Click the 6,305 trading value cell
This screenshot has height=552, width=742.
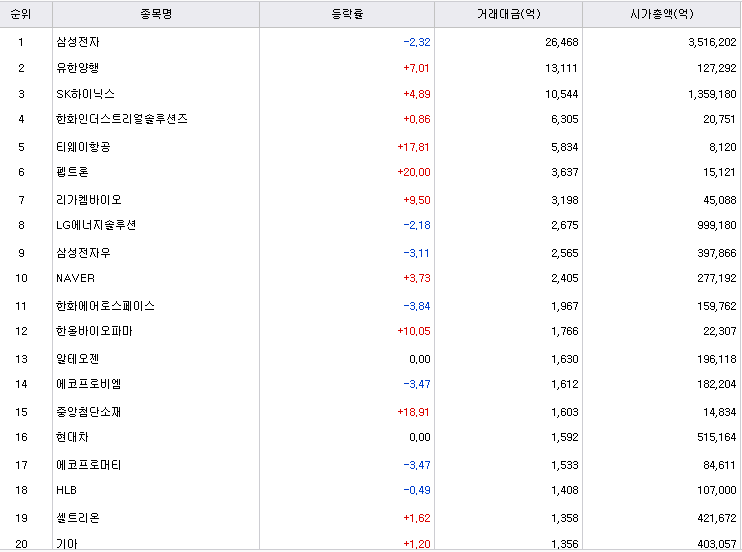565,119
